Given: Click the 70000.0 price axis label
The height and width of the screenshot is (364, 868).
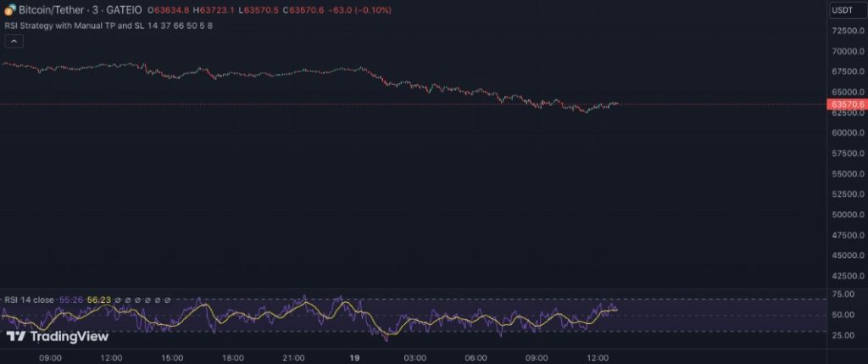Looking at the screenshot, I should tap(848, 51).
